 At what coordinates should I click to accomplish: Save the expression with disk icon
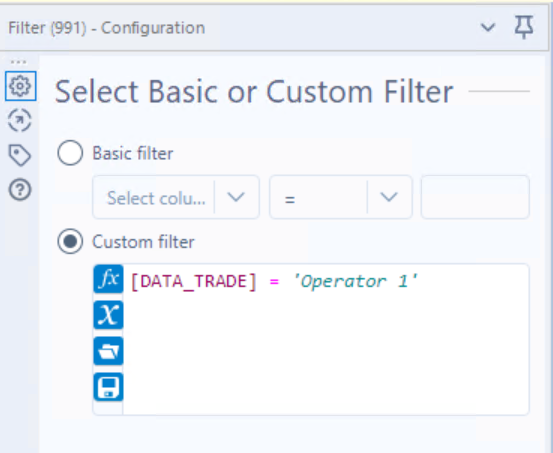coord(108,387)
